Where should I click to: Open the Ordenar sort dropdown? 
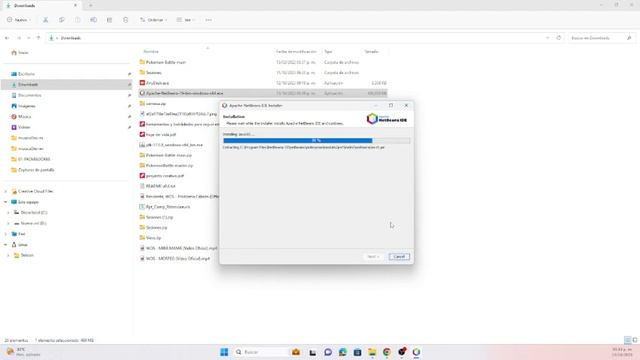point(153,20)
